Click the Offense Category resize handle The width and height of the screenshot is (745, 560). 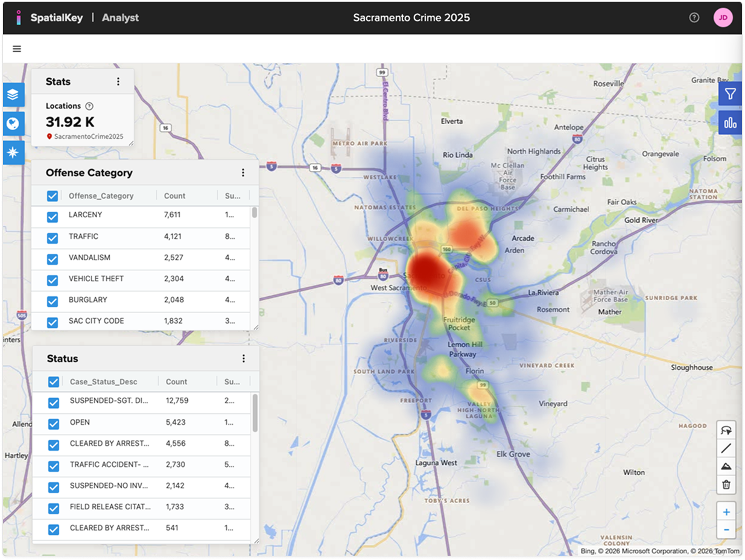255,326
